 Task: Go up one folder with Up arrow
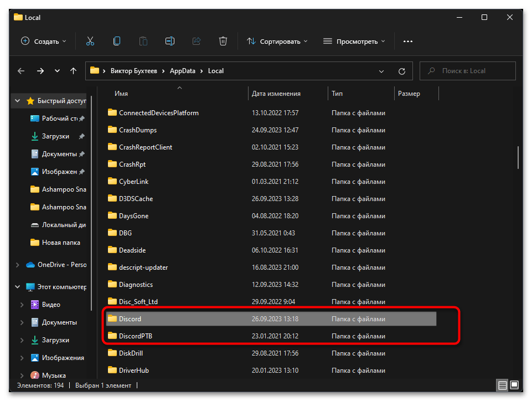click(74, 71)
